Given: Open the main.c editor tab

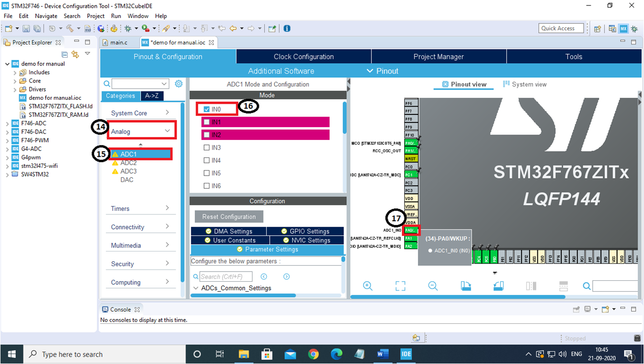Looking at the screenshot, I should (x=119, y=43).
